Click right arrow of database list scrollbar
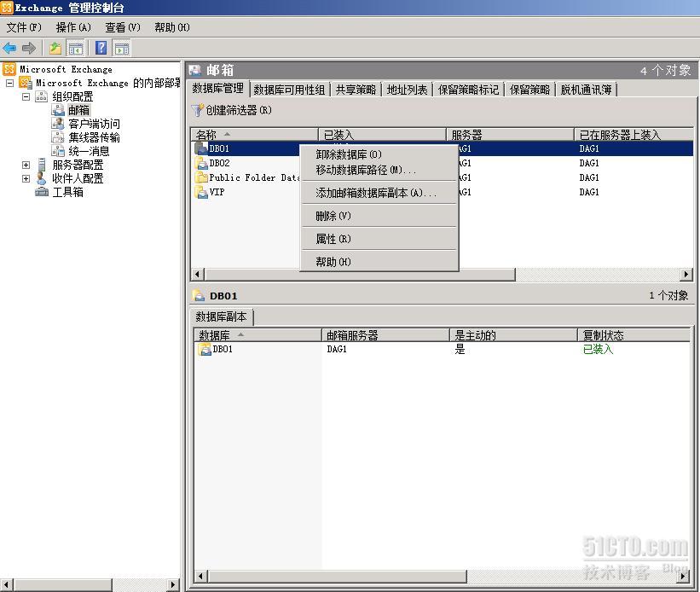 pyautogui.click(x=686, y=274)
